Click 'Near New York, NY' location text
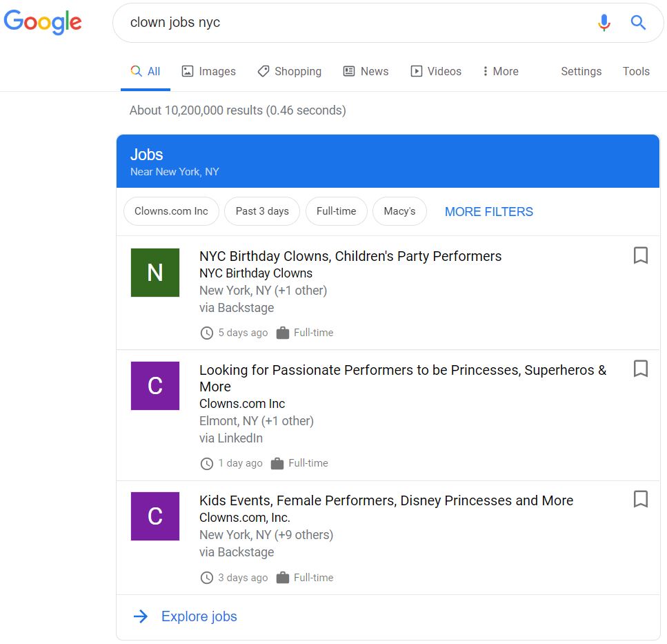This screenshot has height=644, width=667. click(x=175, y=172)
